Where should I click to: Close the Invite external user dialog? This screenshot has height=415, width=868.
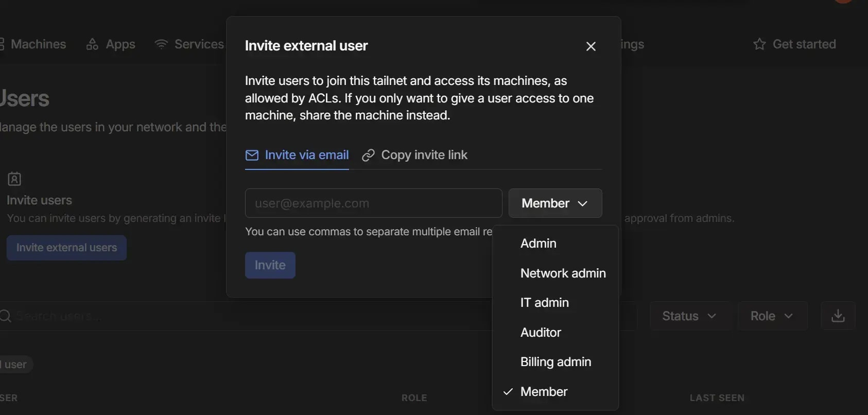point(591,46)
